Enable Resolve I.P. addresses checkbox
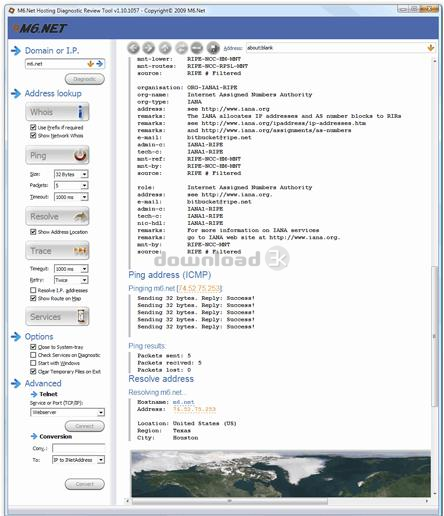This screenshot has height=516, width=444. 33,290
